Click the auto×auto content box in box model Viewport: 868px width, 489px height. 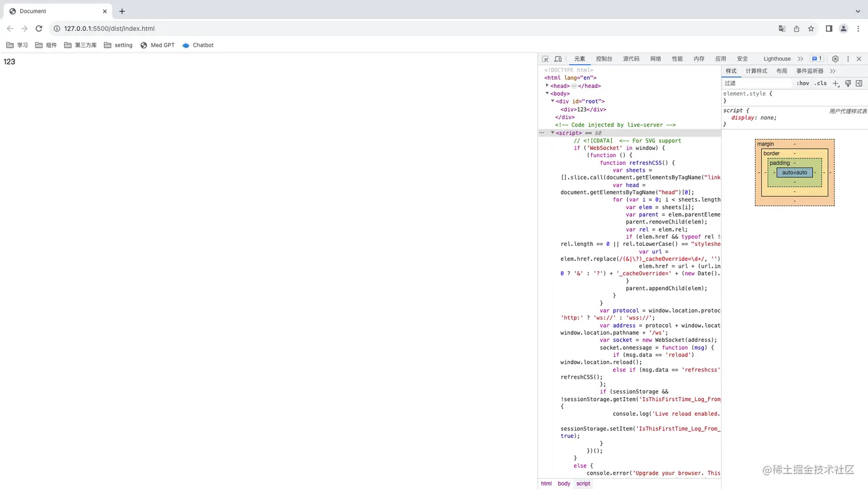795,172
